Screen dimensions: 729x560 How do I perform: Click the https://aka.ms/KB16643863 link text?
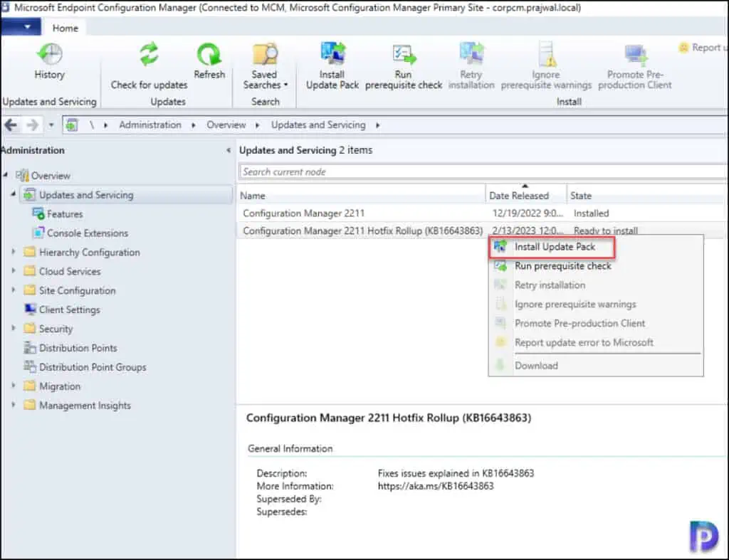click(436, 486)
